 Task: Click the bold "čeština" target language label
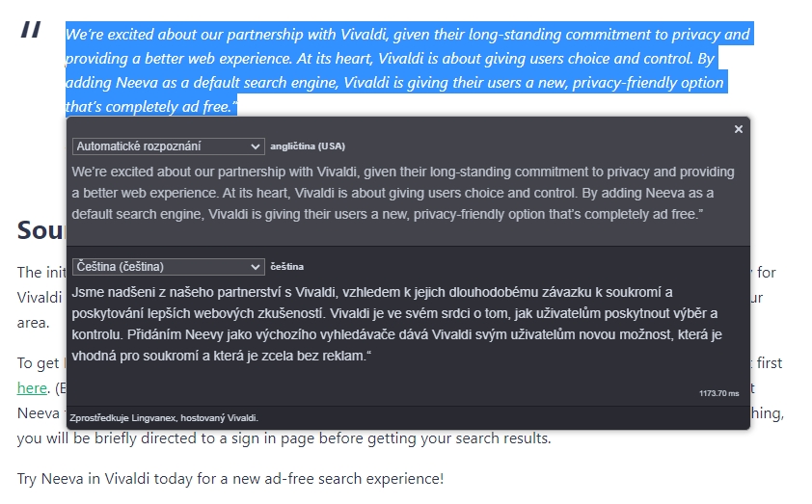point(286,266)
